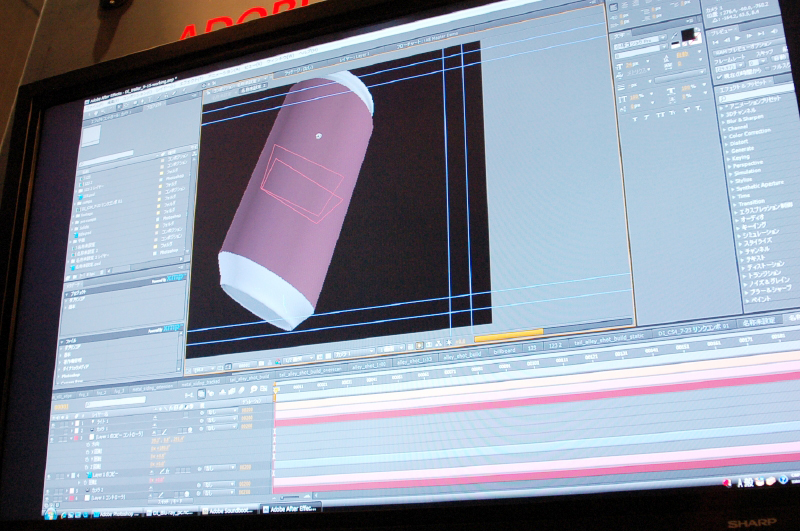Select the white anchor point on cylinder

[317, 134]
